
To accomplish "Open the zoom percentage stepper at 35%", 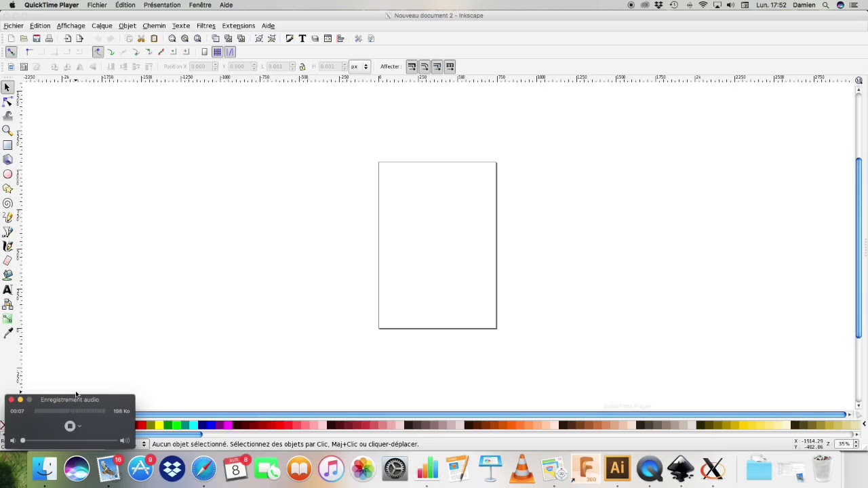I will click(856, 444).
